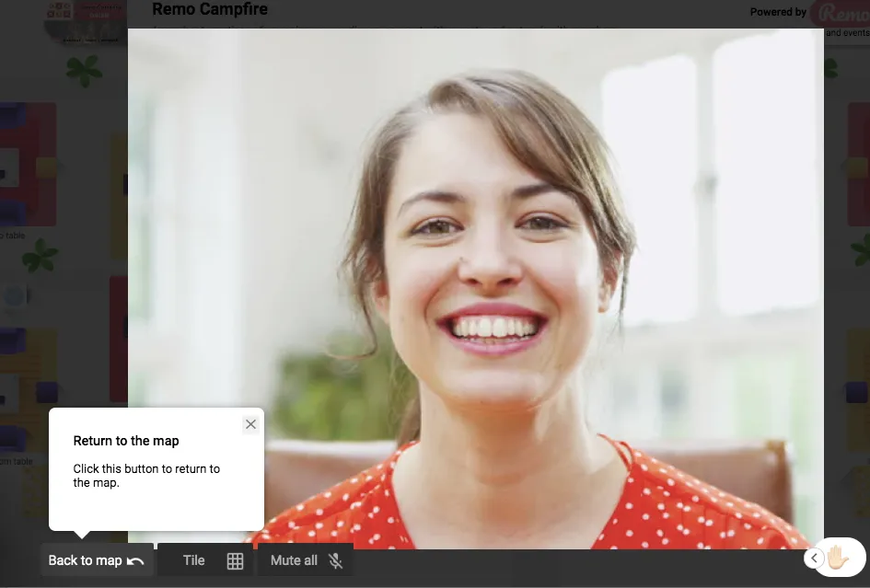Screen dimensions: 870x588
Task: Switch to Tile view
Action: pyautogui.click(x=205, y=560)
